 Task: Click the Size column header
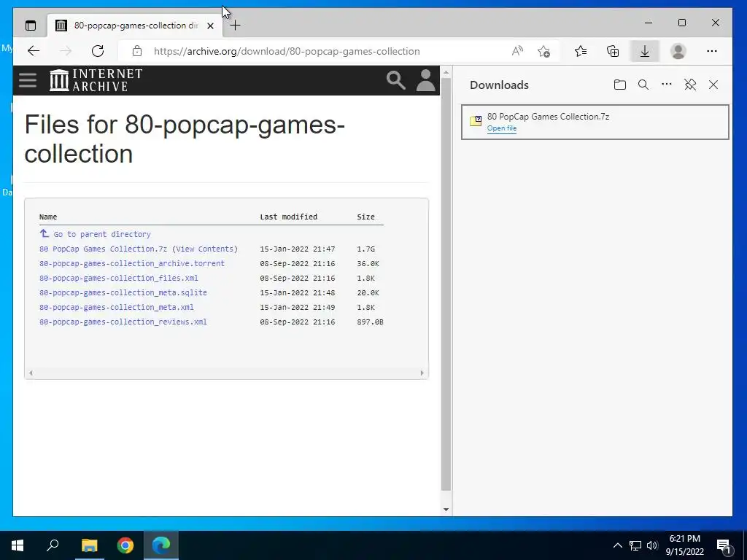366,217
